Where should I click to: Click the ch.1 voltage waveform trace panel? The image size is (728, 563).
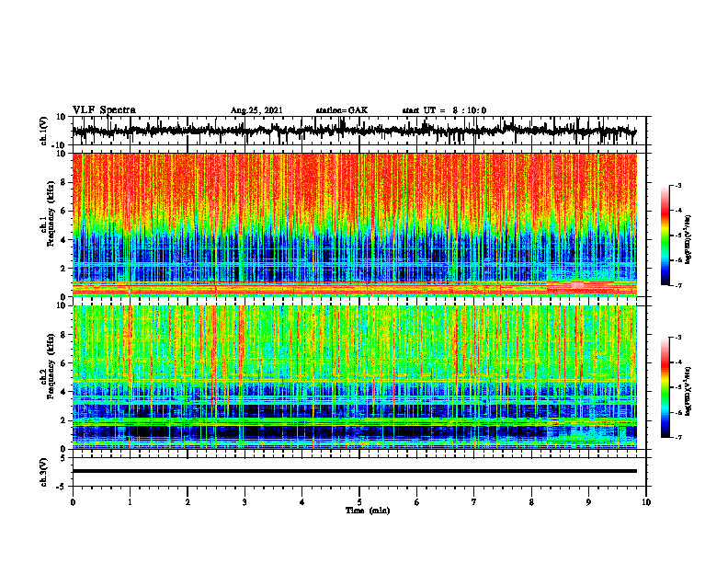point(361,131)
